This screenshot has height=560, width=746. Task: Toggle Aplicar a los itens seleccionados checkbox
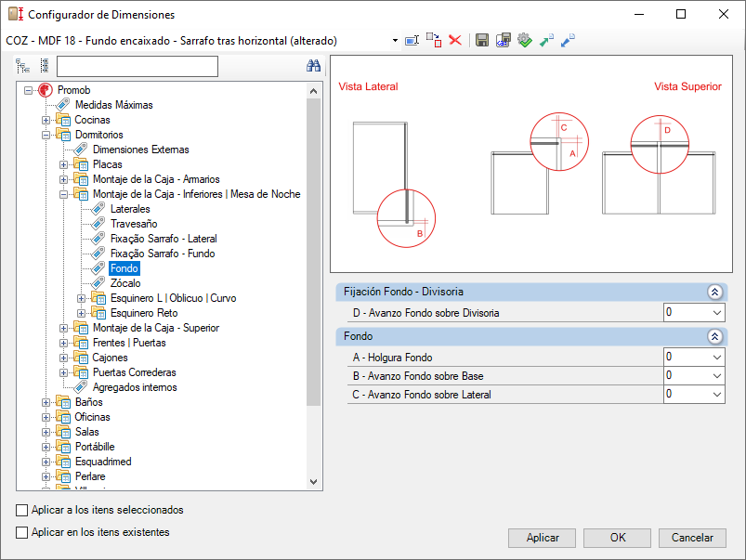point(22,510)
